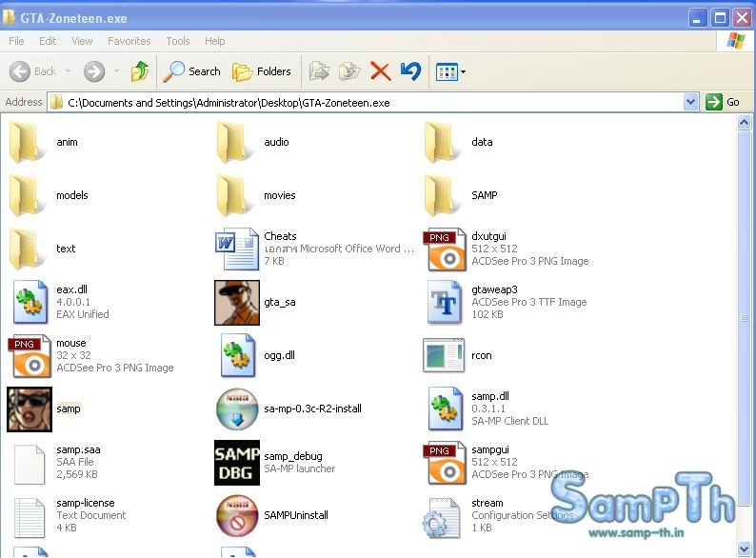Select the text folder icon
Viewport: 756px width, 558px height.
(29, 249)
